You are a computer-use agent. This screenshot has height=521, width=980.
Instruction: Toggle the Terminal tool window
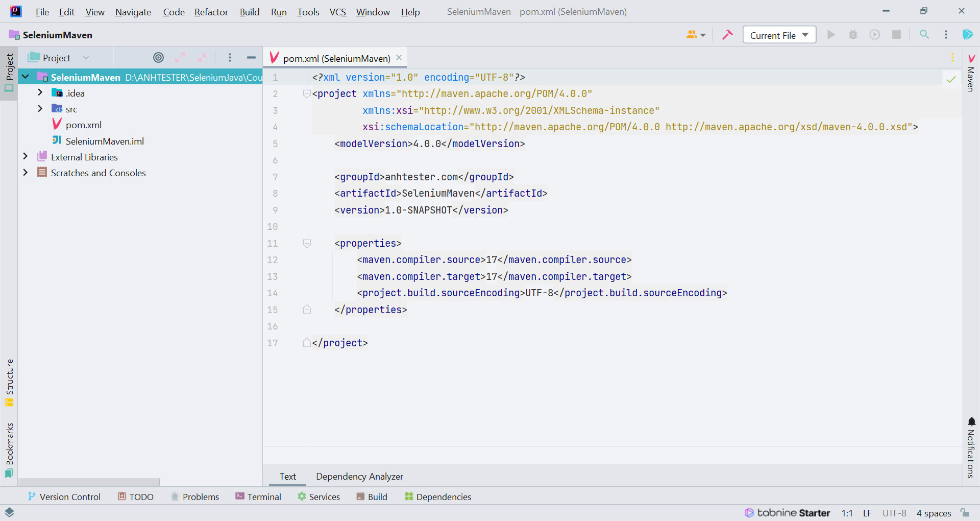point(258,496)
